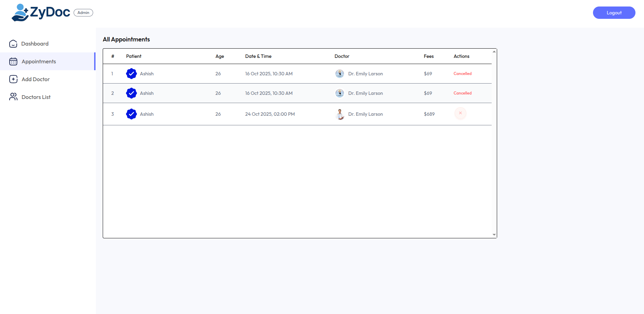This screenshot has height=314, width=644.
Task: Click Cancelled status in row 1
Action: point(462,74)
